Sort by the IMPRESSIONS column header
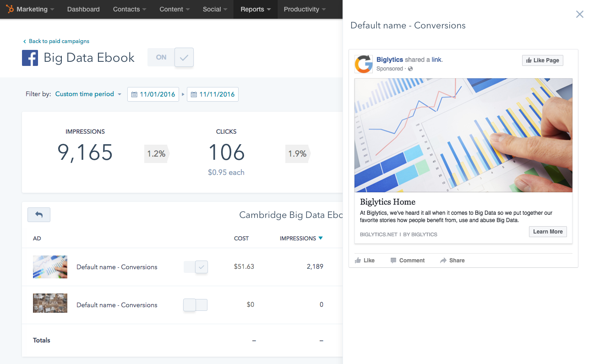 coord(298,239)
